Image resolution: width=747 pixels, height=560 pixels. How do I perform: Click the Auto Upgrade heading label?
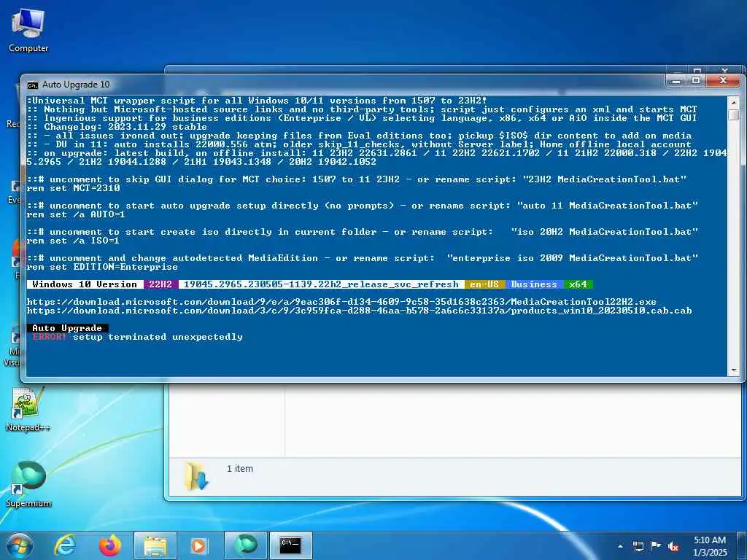click(67, 328)
